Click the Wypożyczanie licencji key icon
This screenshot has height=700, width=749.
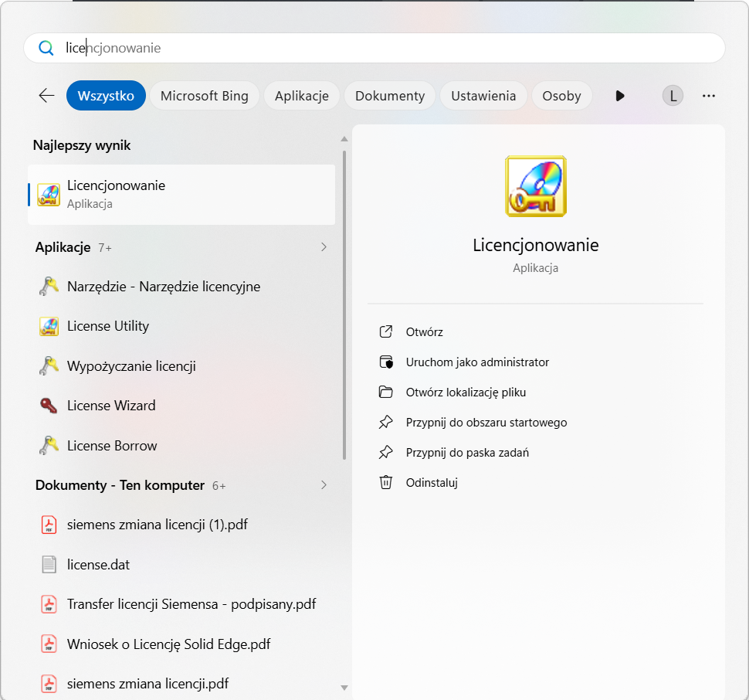tap(49, 366)
